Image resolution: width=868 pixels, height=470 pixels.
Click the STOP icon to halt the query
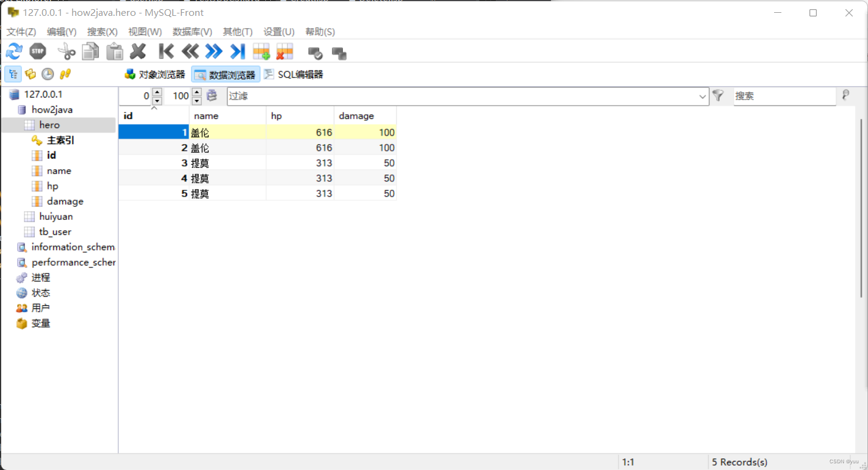pyautogui.click(x=37, y=51)
